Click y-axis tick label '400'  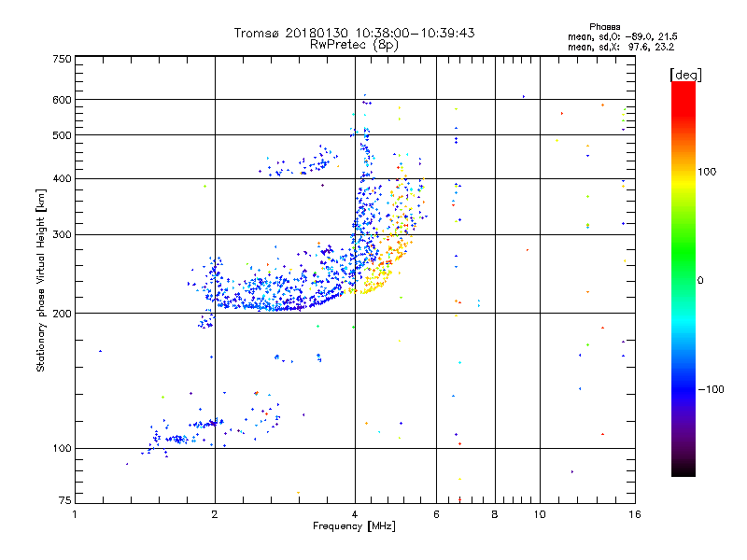click(62, 178)
